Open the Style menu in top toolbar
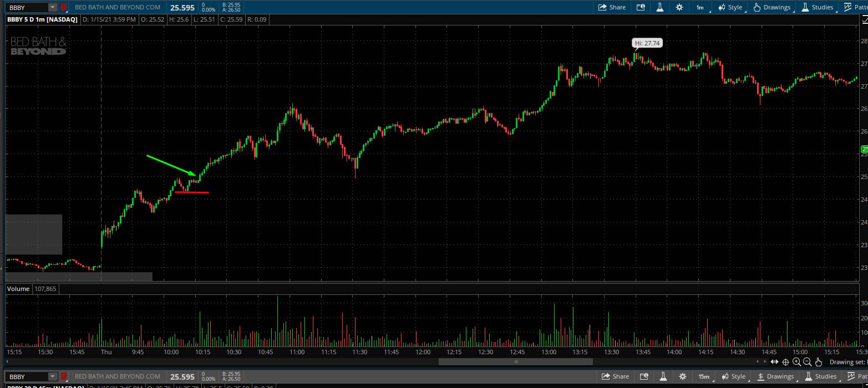The height and width of the screenshot is (388, 868). pos(730,7)
